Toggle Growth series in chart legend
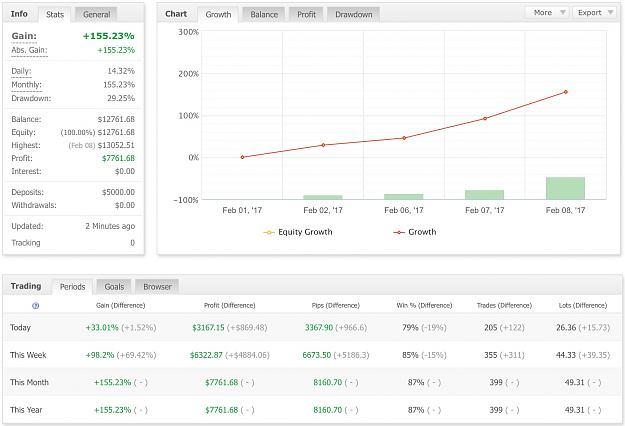 415,232
